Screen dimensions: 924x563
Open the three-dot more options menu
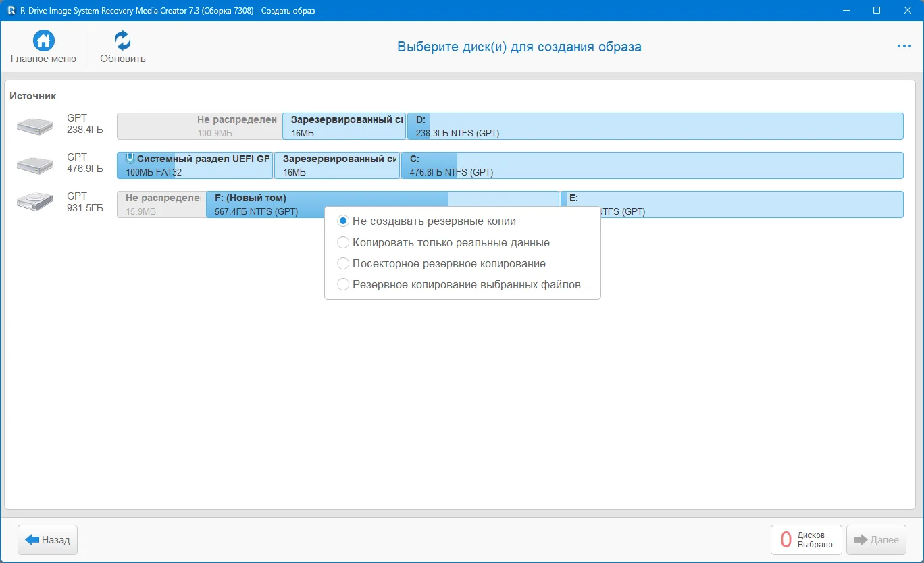click(904, 47)
